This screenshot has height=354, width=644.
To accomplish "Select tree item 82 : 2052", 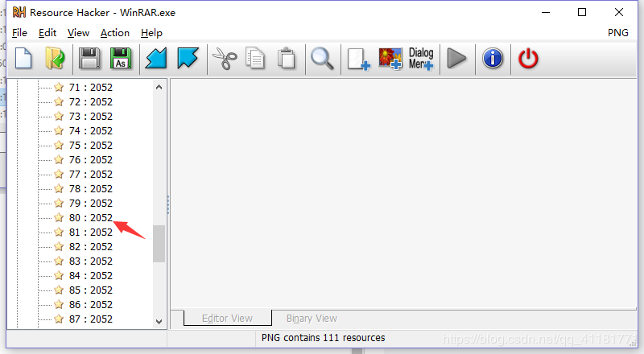I will (x=91, y=246).
